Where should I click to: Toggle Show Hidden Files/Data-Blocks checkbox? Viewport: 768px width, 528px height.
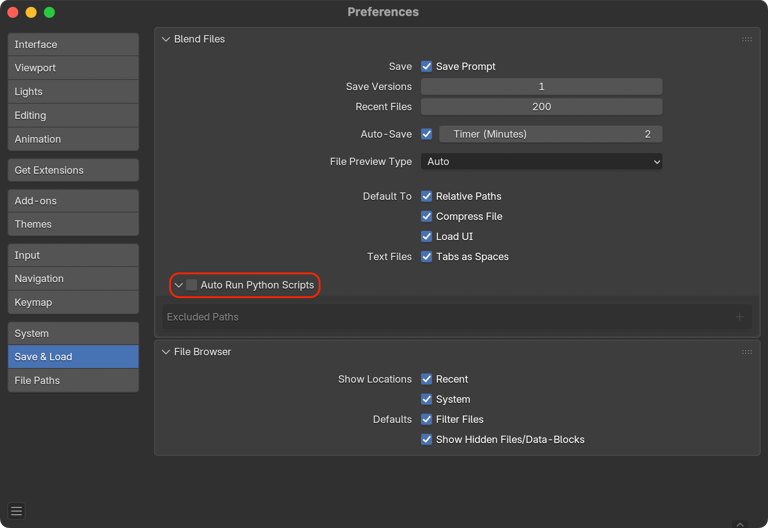427,439
